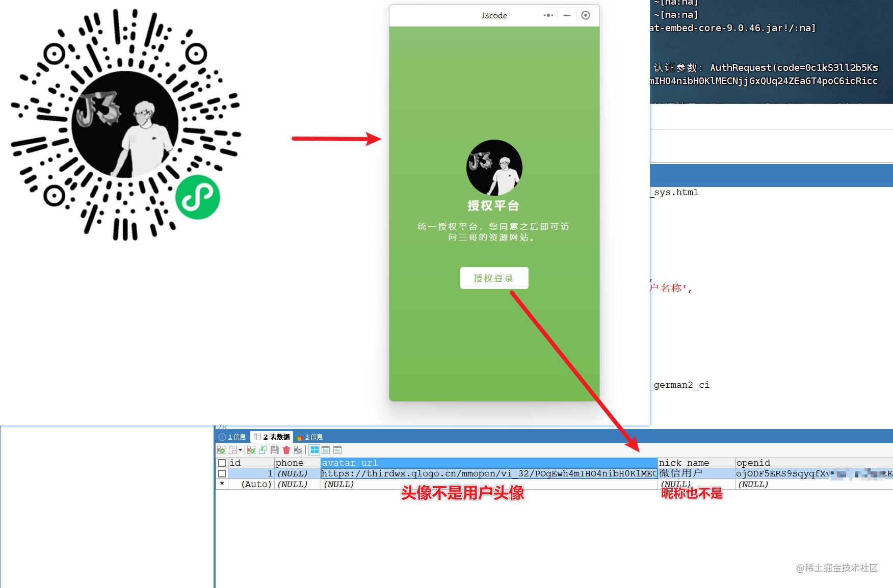Click the 授权平台 heading text
Viewport: 893px width, 588px height.
point(493,206)
